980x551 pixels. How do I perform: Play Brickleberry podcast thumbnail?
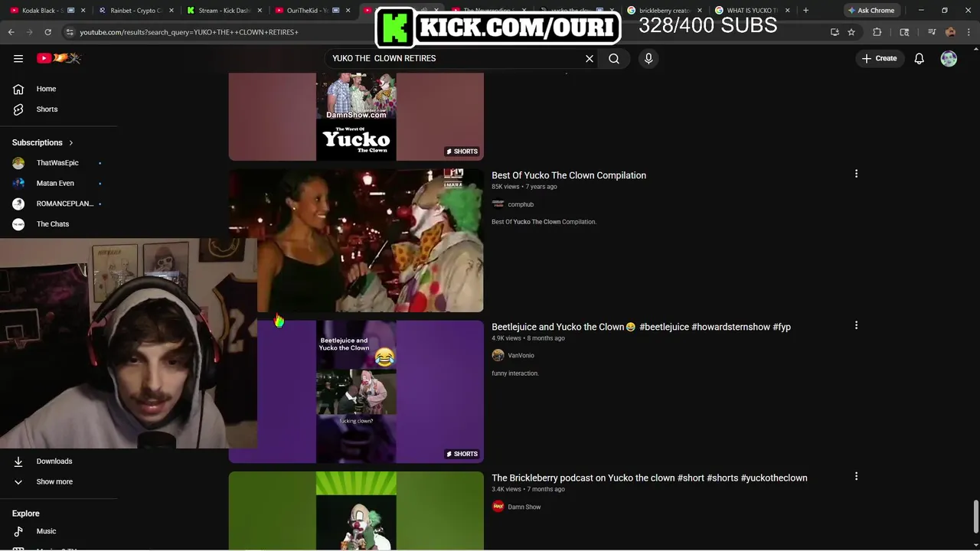point(356,510)
